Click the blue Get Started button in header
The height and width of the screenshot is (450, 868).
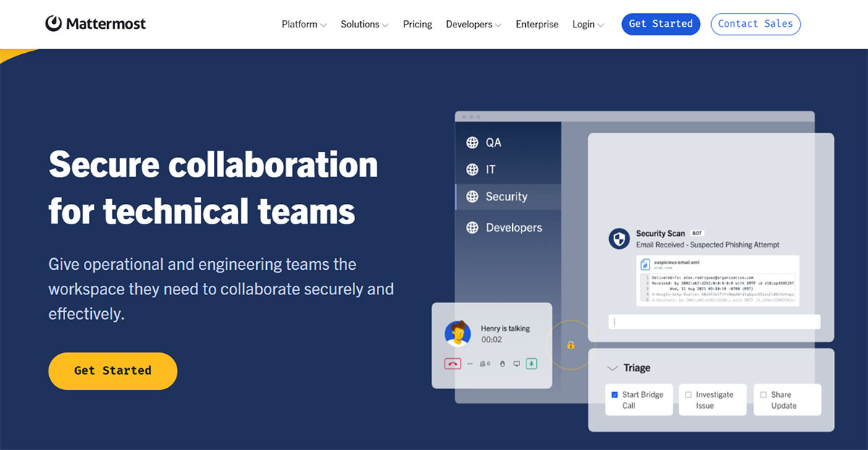pos(660,24)
